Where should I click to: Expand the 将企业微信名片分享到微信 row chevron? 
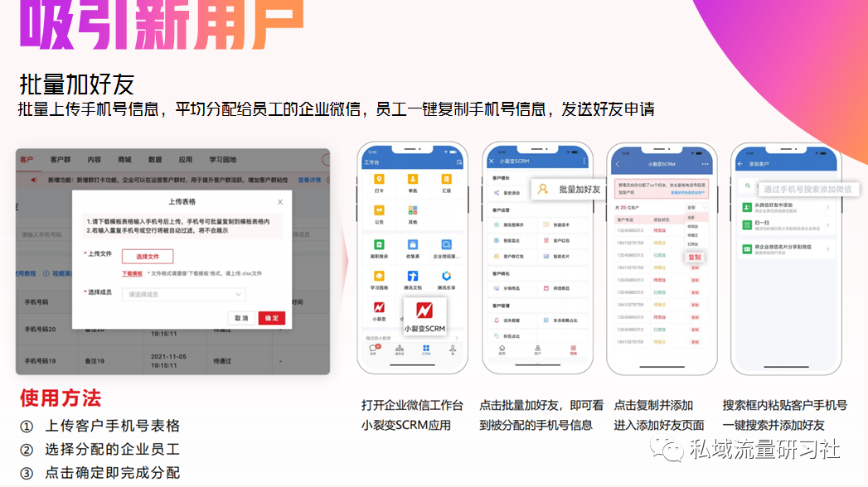[x=827, y=249]
